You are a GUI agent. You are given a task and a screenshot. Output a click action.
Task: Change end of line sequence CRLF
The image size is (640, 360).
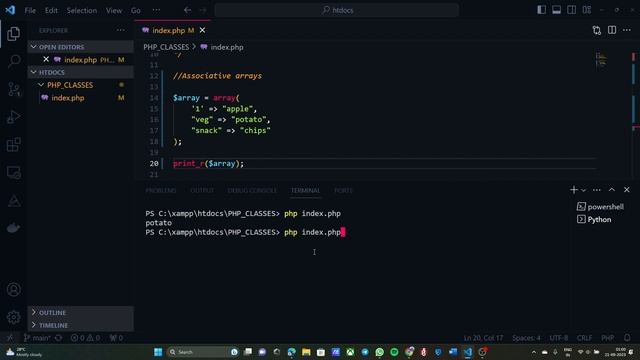584,338
